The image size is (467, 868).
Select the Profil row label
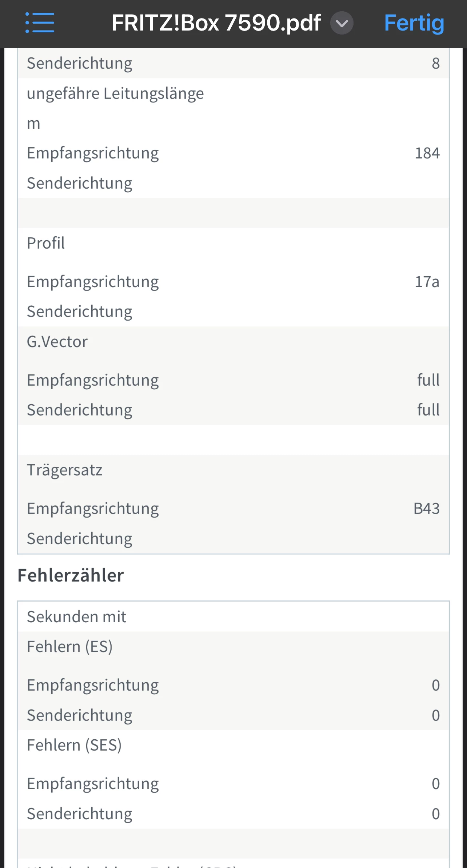(46, 243)
